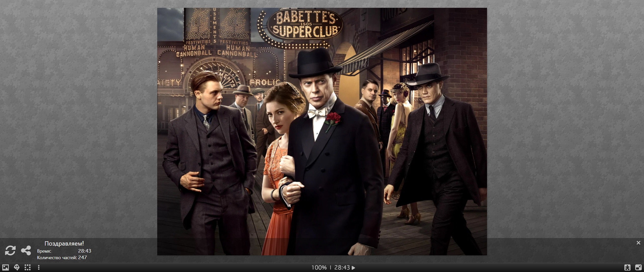Image resolution: width=644 pixels, height=272 pixels.
Task: Exit fullscreen with the shrink window icon
Action: (x=638, y=267)
